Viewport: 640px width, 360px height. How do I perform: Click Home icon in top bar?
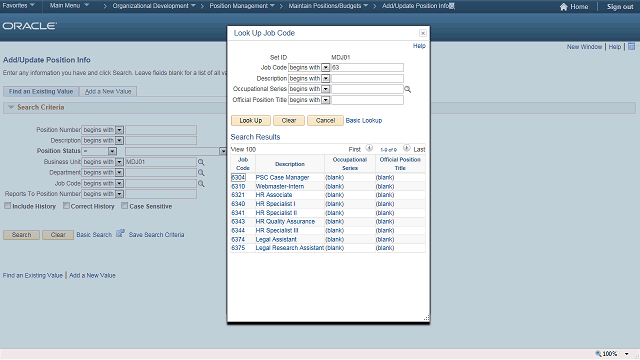[x=564, y=7]
